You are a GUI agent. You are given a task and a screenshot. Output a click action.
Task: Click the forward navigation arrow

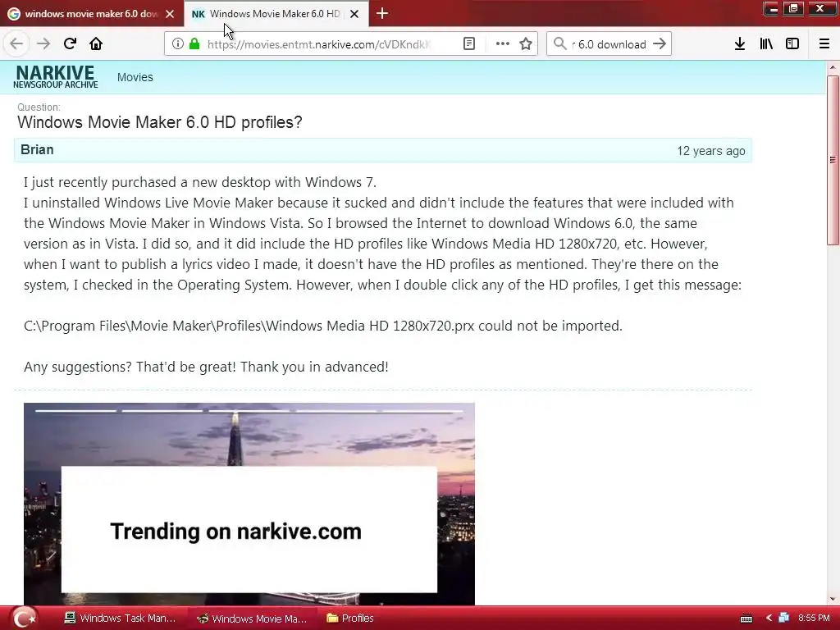(x=43, y=43)
